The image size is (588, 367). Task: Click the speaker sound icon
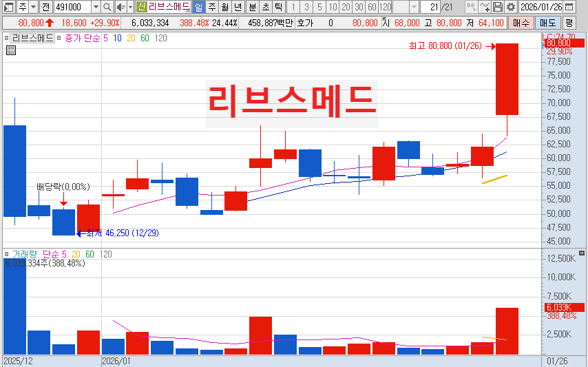120,7
